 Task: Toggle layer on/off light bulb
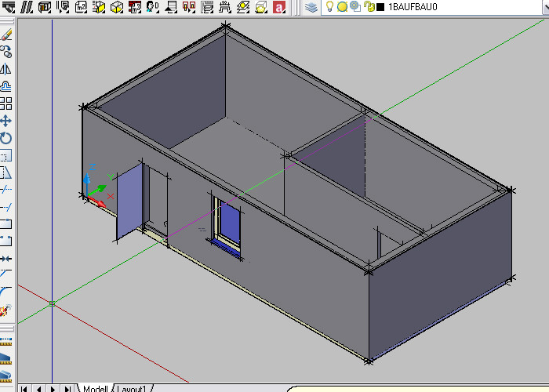click(x=329, y=6)
